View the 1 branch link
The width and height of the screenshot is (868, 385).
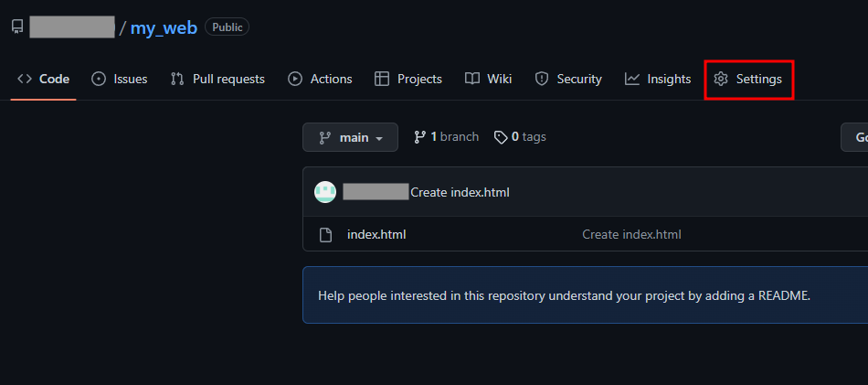[x=446, y=137]
